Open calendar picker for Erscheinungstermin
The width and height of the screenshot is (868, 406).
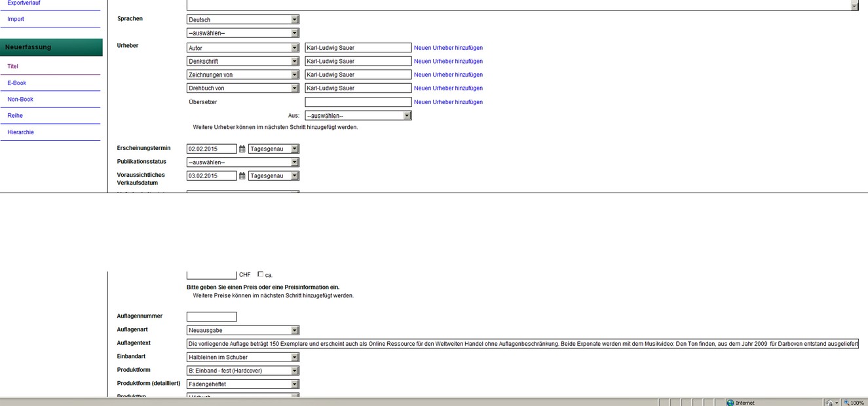[x=242, y=149]
